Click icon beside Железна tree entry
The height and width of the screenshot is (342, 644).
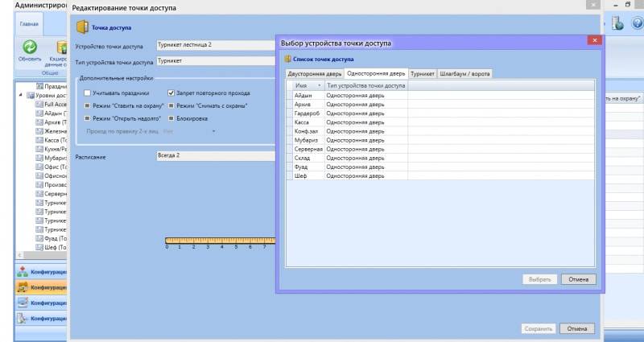[x=39, y=131]
